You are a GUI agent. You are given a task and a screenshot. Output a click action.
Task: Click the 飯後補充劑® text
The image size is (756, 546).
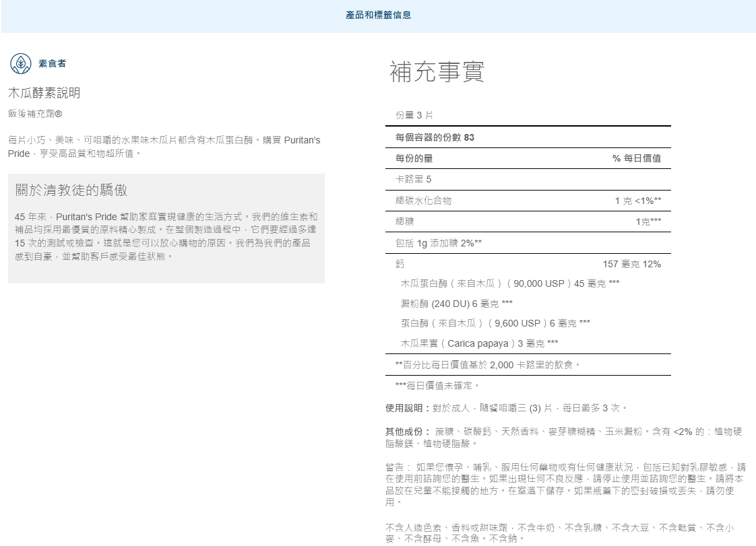pyautogui.click(x=35, y=114)
